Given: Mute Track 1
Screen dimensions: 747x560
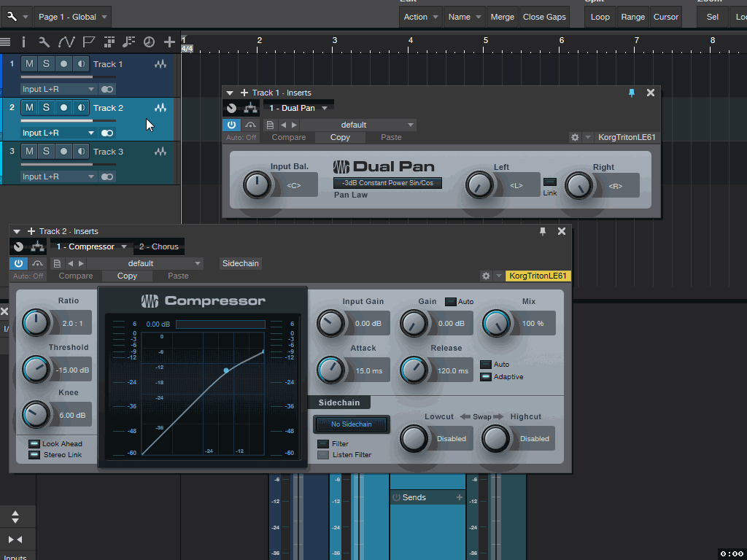Looking at the screenshot, I should click(x=29, y=64).
